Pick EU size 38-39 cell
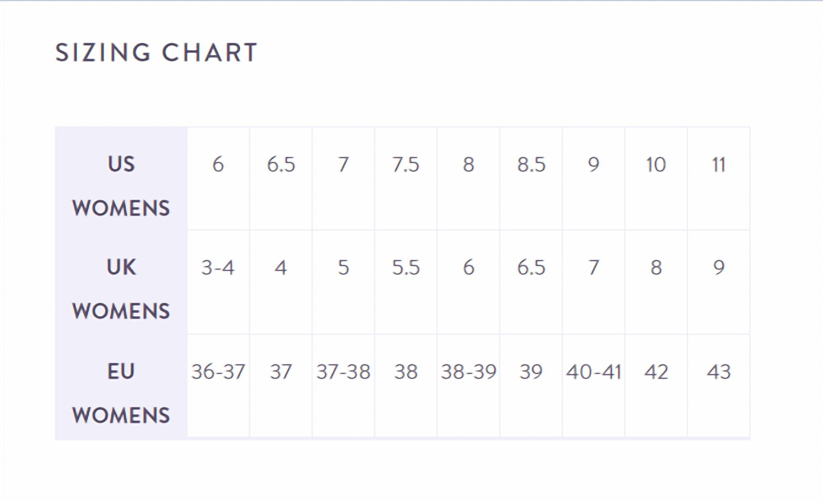 point(468,372)
